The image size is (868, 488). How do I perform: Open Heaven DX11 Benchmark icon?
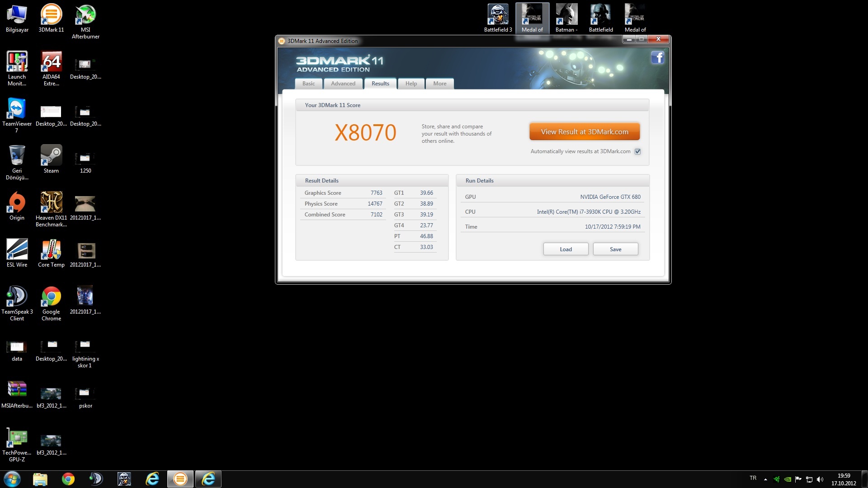[51, 210]
